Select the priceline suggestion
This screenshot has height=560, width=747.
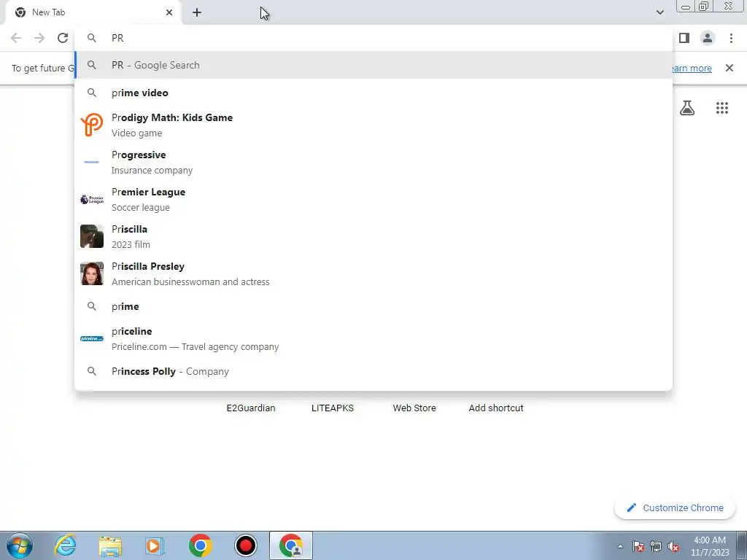click(x=373, y=338)
